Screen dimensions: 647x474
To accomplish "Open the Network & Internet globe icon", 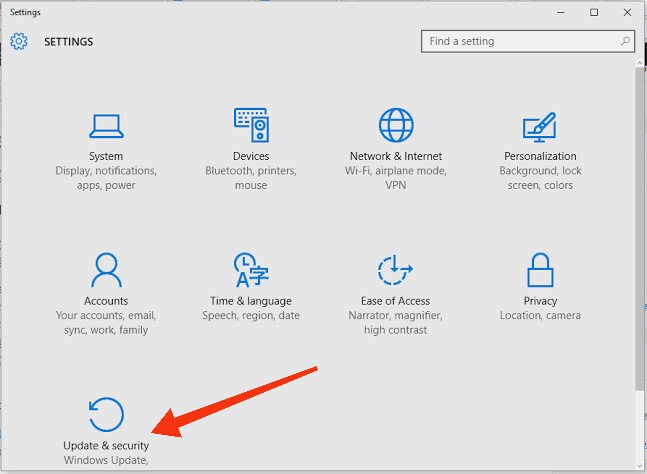I will pos(396,125).
